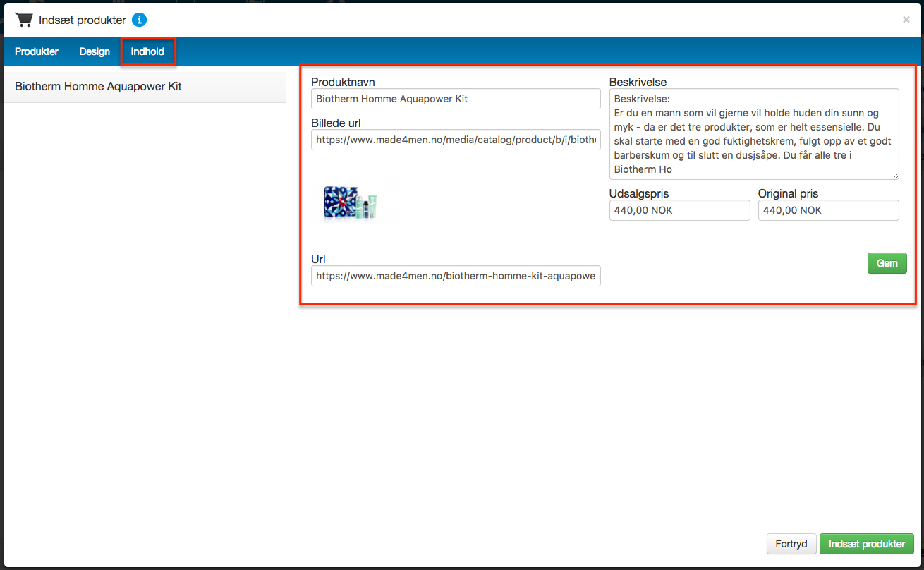Click the shopping cart icon in the header
This screenshot has width=924, height=570.
click(24, 20)
